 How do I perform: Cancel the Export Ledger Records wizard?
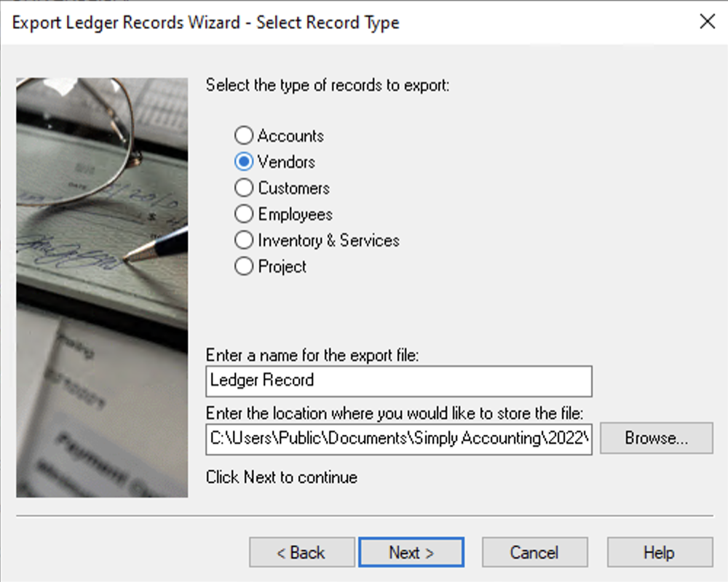[x=534, y=551]
